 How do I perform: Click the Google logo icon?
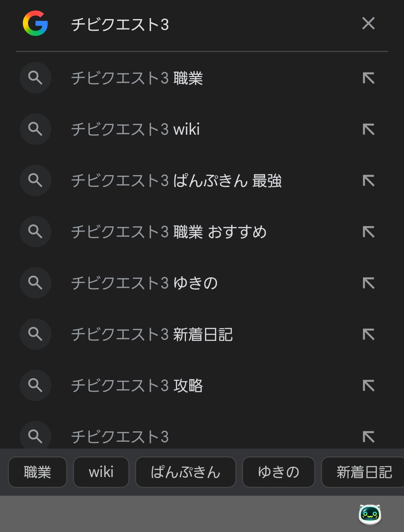point(35,24)
